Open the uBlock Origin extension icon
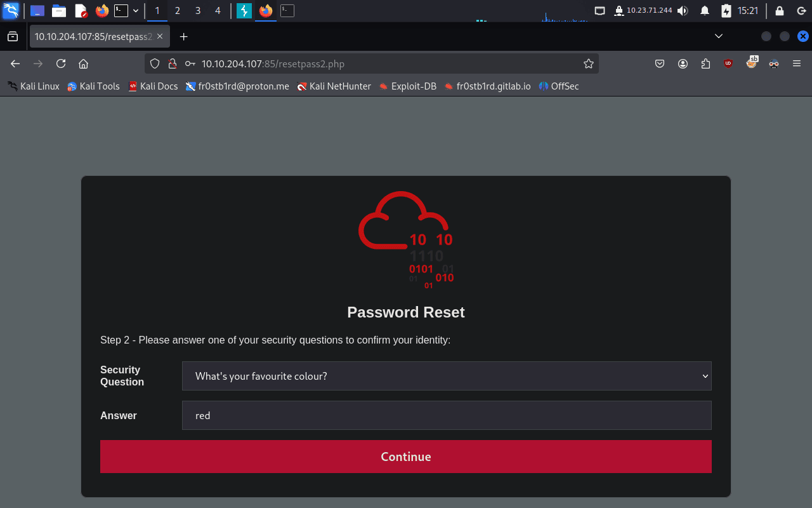 click(728, 63)
